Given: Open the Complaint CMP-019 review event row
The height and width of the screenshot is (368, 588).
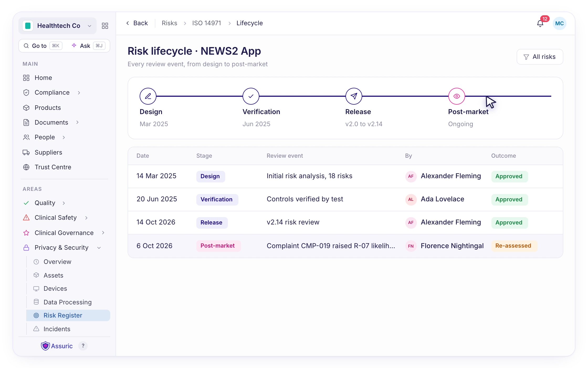Looking at the screenshot, I should point(345,246).
